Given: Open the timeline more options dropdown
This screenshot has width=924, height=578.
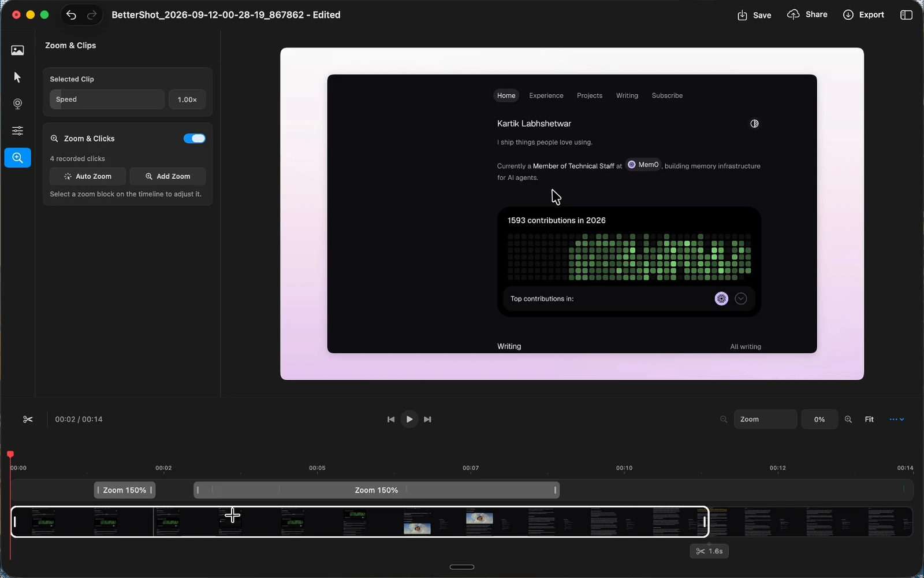Looking at the screenshot, I should 897,420.
